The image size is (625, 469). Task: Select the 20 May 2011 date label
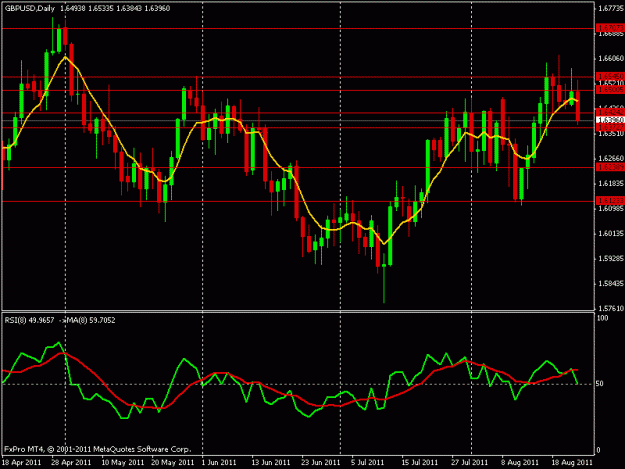tap(173, 463)
